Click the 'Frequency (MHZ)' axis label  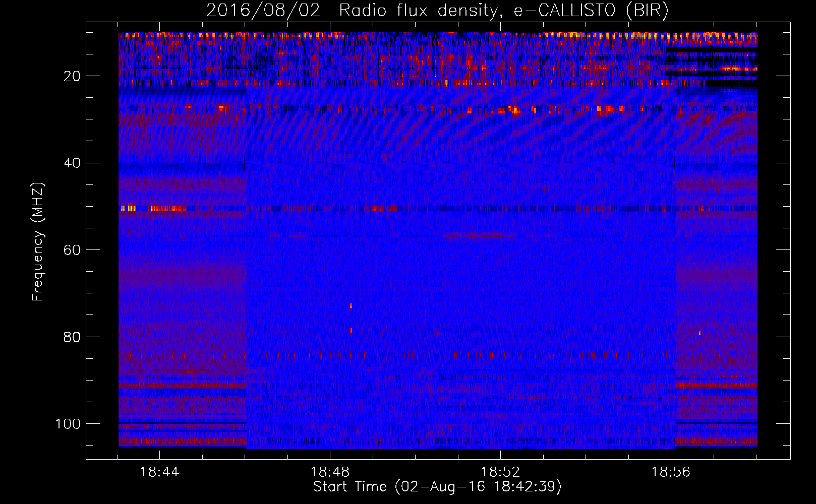[38, 242]
